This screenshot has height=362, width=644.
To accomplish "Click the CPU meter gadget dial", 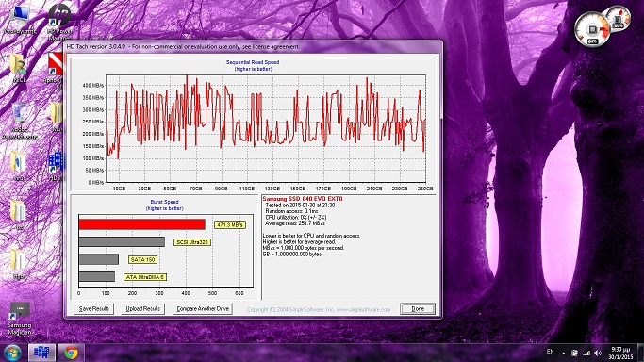I will (x=592, y=29).
